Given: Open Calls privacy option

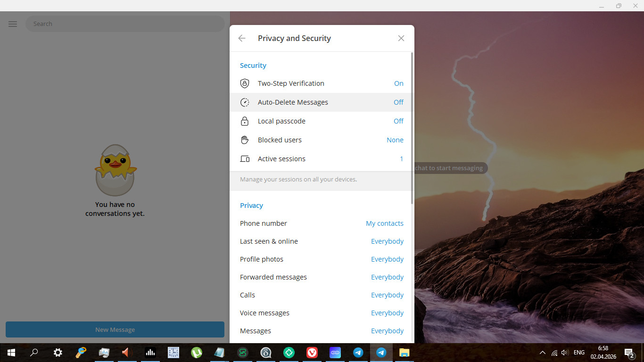Looking at the screenshot, I should (x=321, y=295).
